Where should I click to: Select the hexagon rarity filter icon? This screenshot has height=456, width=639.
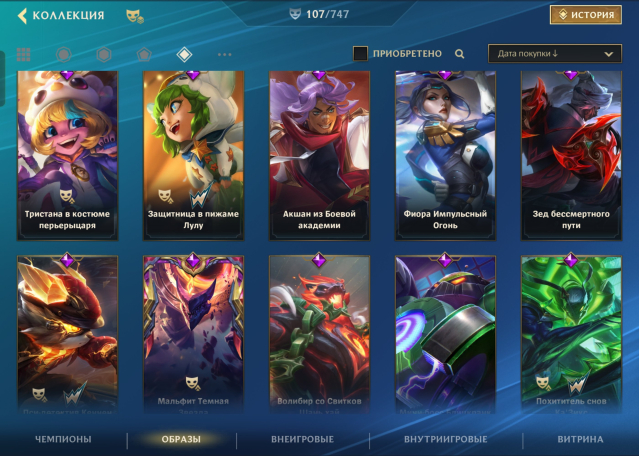coord(104,54)
